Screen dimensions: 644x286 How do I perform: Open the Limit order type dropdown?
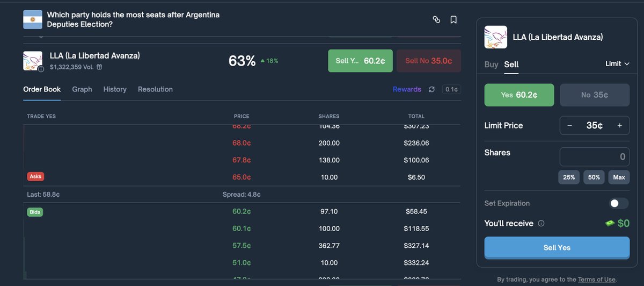(617, 63)
